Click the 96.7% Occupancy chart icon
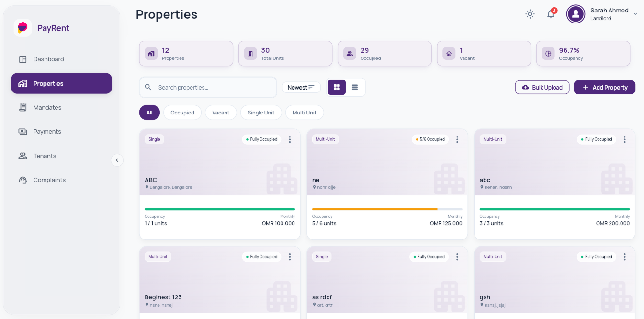 [548, 54]
